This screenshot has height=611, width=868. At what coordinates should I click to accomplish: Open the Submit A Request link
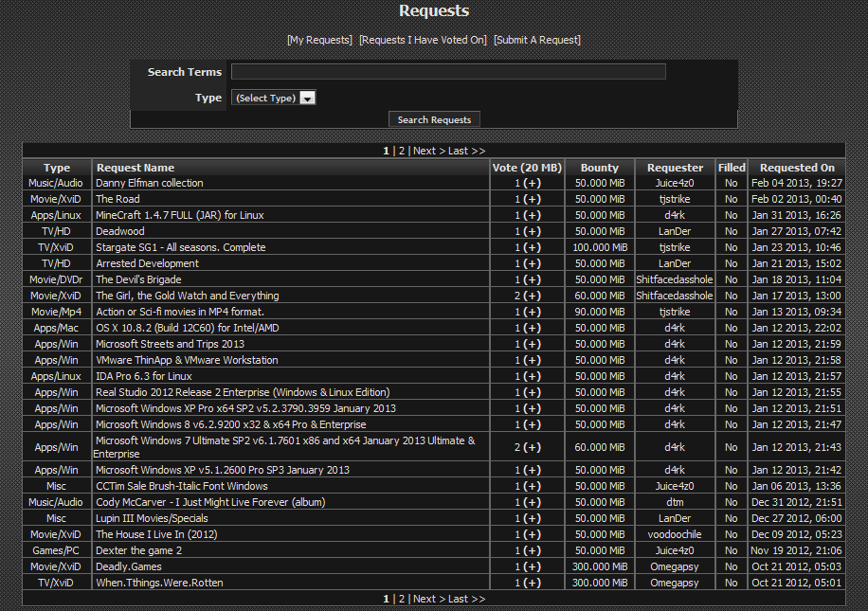click(x=537, y=40)
